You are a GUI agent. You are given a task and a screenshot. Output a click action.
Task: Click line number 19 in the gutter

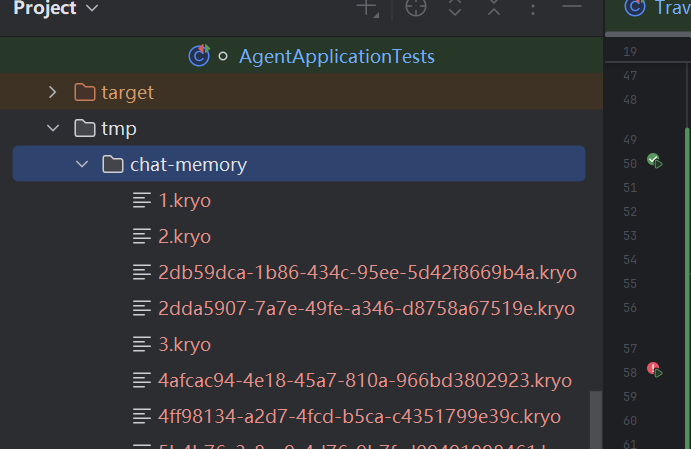tap(630, 52)
